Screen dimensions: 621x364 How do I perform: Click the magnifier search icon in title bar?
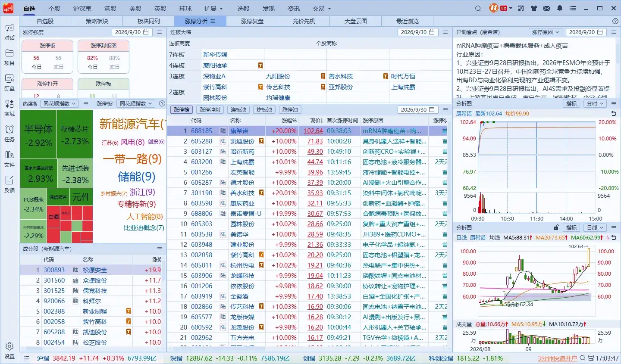click(x=478, y=8)
